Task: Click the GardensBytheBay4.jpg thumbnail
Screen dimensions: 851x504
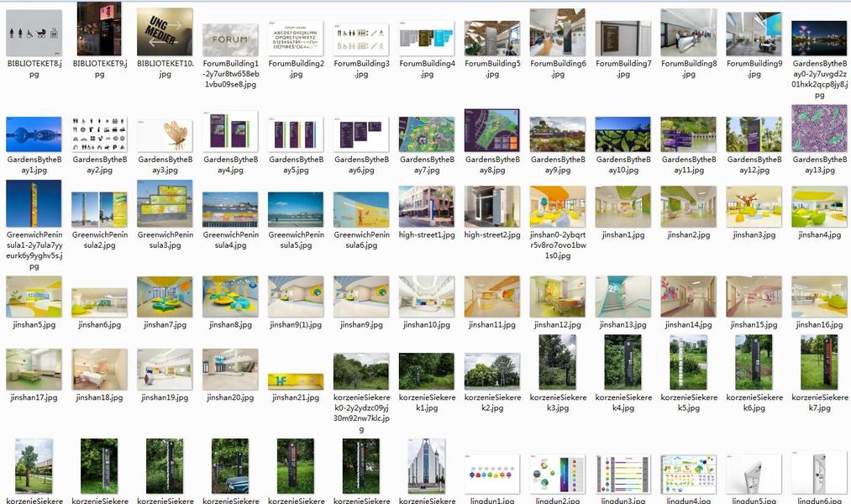Action: [x=231, y=131]
